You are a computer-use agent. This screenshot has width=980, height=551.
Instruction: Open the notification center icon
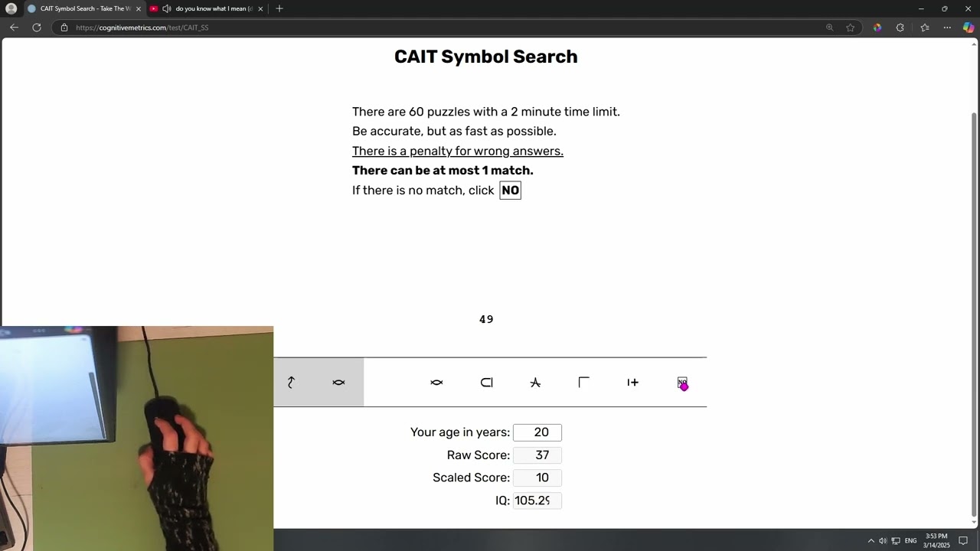pos(963,541)
